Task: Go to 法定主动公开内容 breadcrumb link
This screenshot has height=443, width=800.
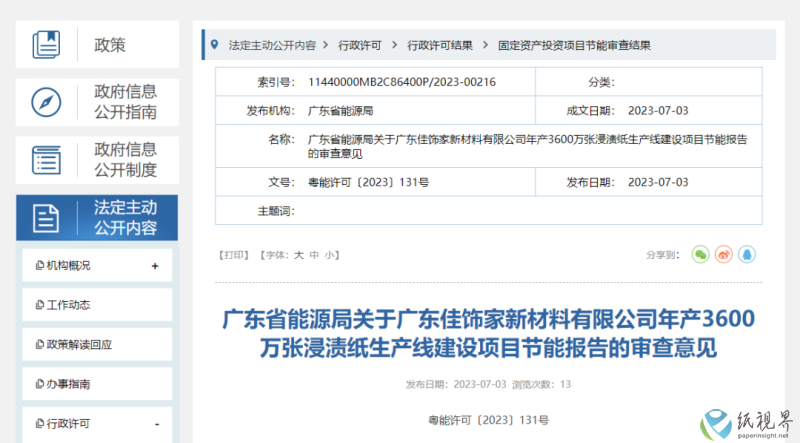Action: [272, 45]
